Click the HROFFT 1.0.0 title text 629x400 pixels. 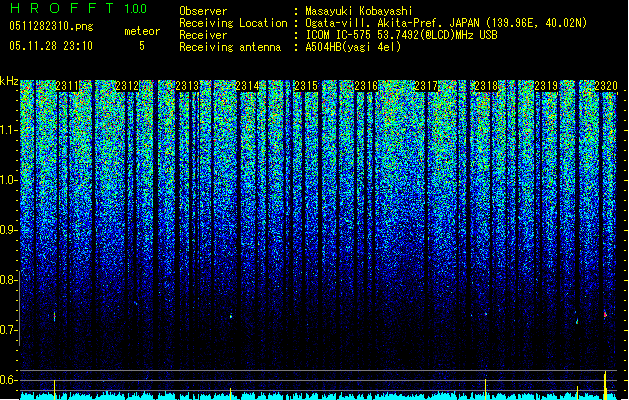[78, 8]
